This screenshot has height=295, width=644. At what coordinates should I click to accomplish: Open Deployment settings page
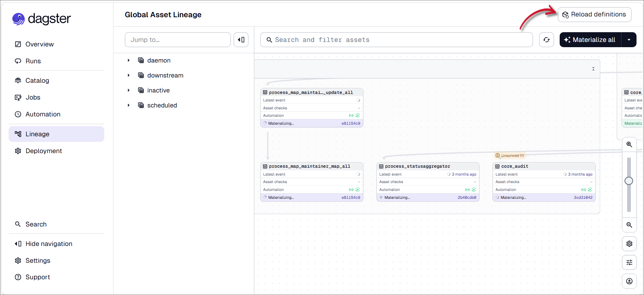coord(56,151)
